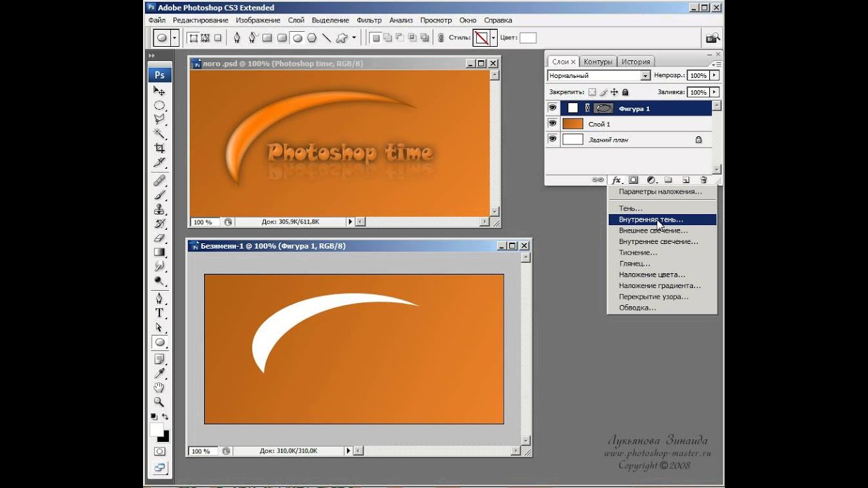
Task: Open status info arrow in Безимени-1 window
Action: [x=350, y=451]
